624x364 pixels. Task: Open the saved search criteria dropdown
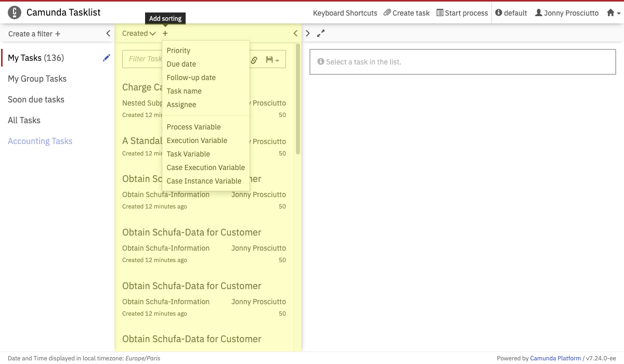point(272,60)
